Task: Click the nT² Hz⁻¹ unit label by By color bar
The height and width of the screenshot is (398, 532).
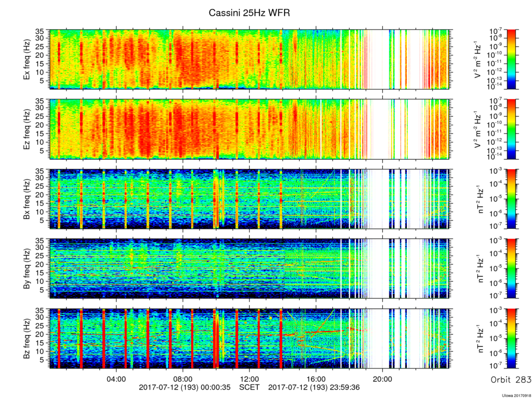Action: pos(481,269)
